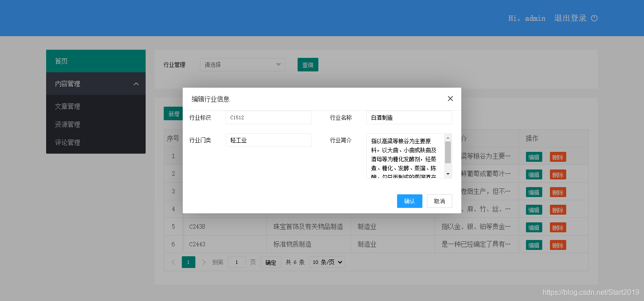The width and height of the screenshot is (644, 301).
Task: Open the 10 条/页 page size dropdown
Action: point(327,262)
